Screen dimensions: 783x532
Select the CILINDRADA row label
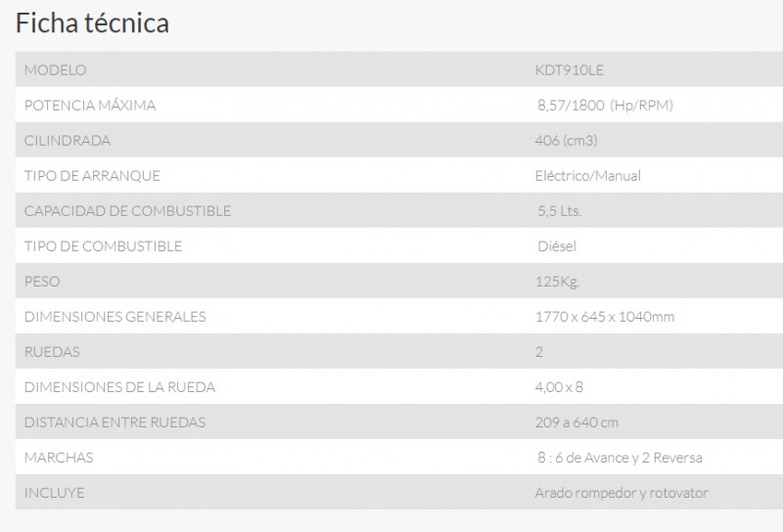click(x=68, y=140)
